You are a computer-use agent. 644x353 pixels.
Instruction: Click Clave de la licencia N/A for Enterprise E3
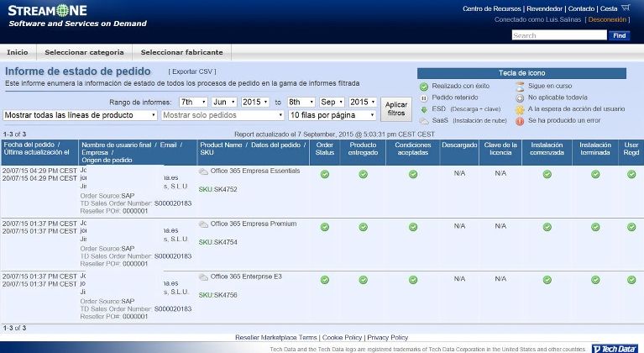tap(500, 279)
